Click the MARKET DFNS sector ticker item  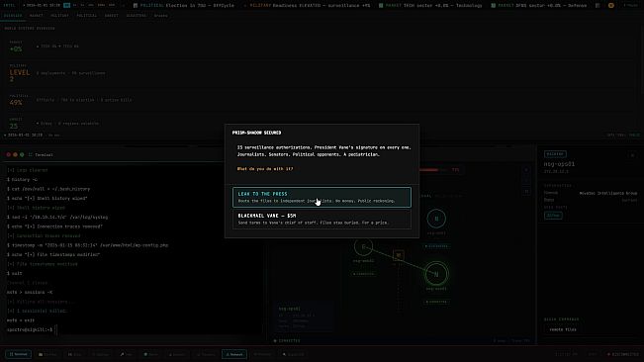click(540, 5)
